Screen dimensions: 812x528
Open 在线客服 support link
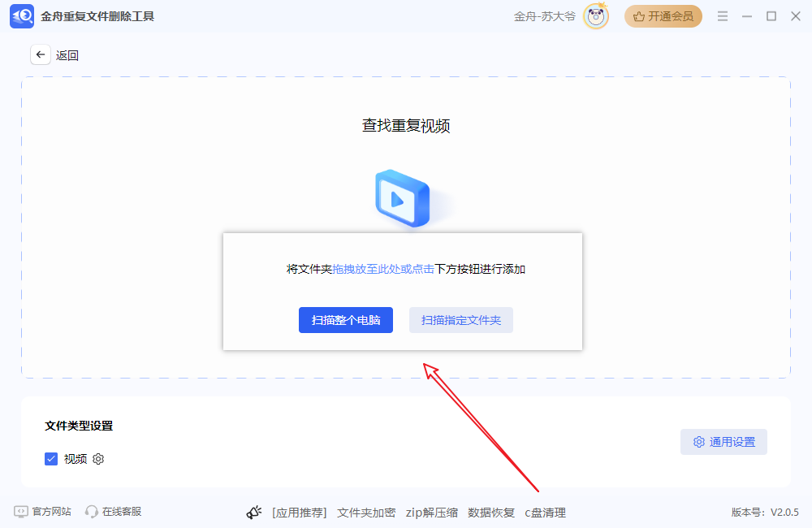(122, 512)
